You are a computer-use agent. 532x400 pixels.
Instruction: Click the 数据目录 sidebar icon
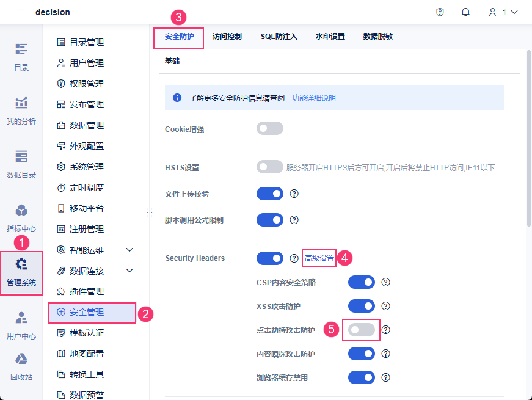(21, 164)
